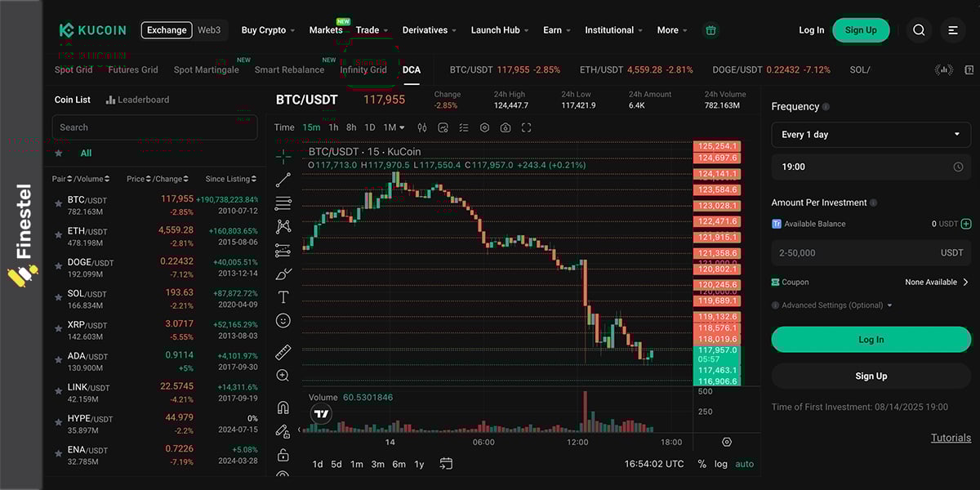Open the Tutorials link
The height and width of the screenshot is (490, 980).
pos(951,438)
